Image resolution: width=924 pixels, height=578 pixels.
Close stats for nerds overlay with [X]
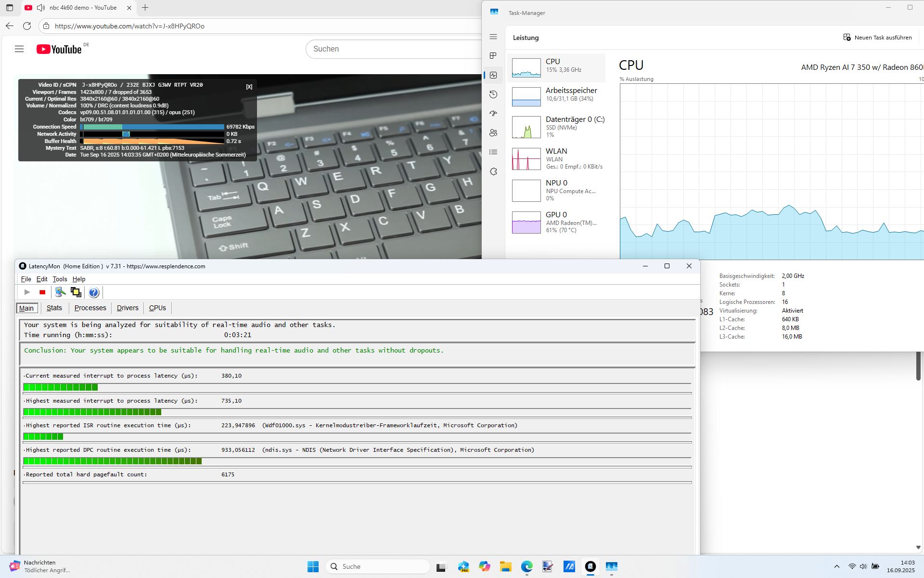click(249, 87)
